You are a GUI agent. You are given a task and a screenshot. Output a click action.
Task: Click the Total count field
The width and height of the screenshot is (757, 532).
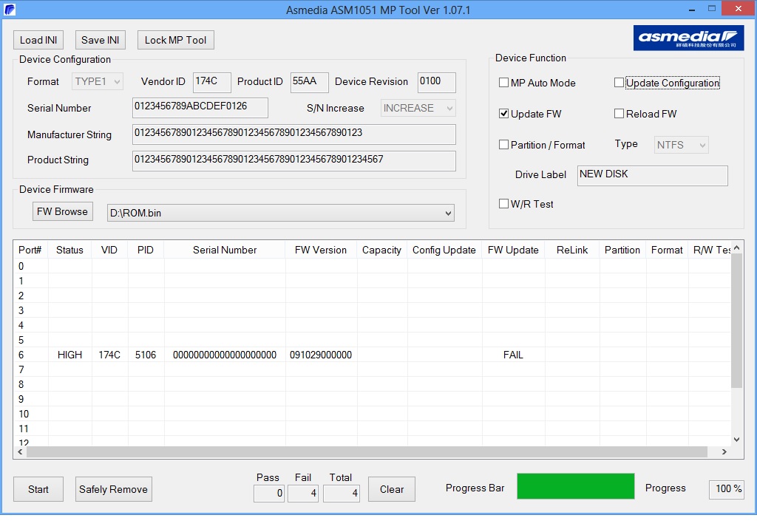(342, 494)
